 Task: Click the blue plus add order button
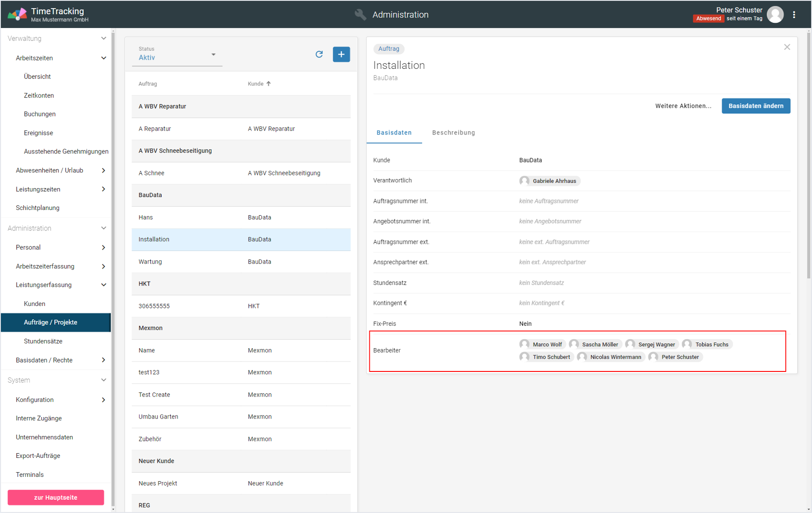pyautogui.click(x=341, y=54)
